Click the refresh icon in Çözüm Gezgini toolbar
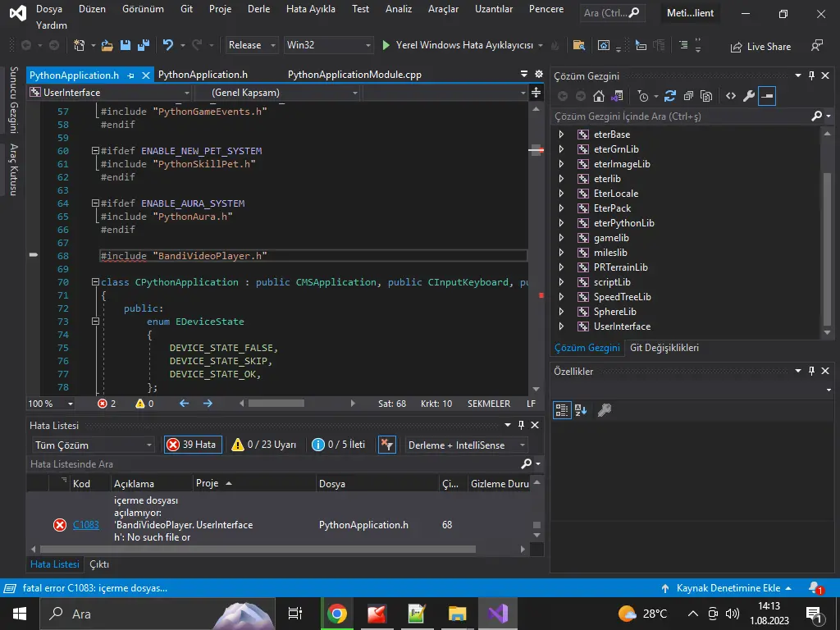Screen dimensions: 840x630 tap(670, 96)
